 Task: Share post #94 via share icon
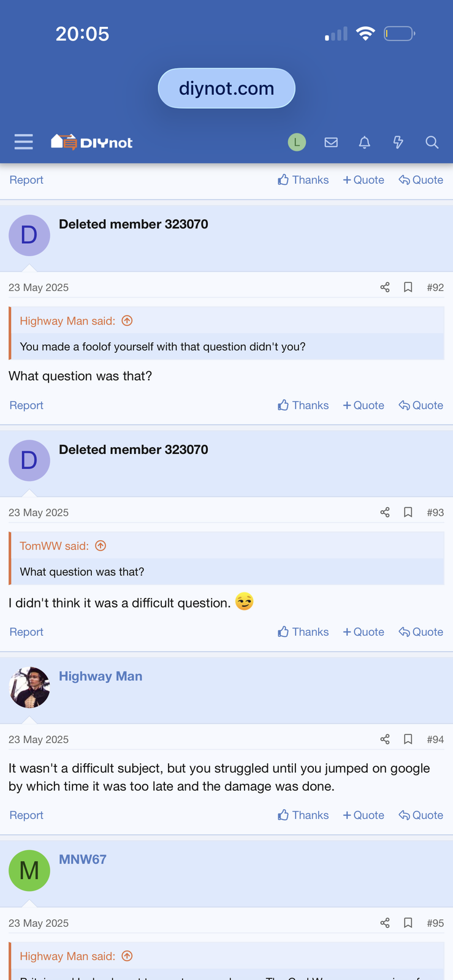385,739
